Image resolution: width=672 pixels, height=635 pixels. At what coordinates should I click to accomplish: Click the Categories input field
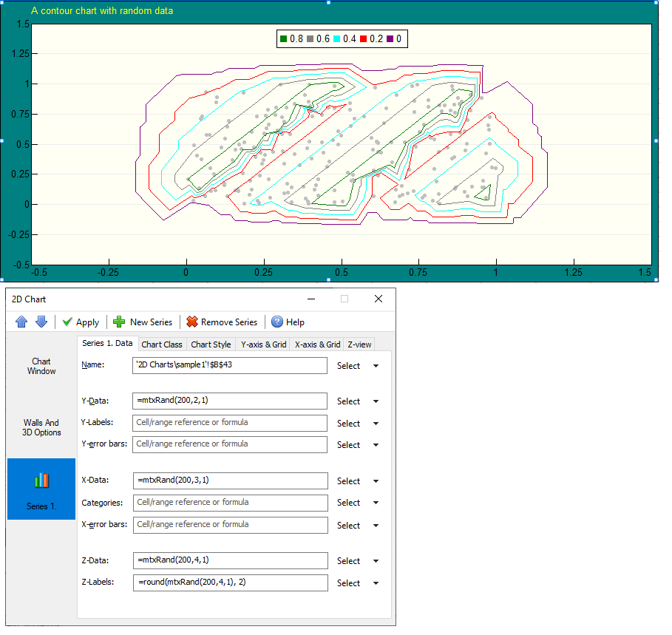[230, 503]
